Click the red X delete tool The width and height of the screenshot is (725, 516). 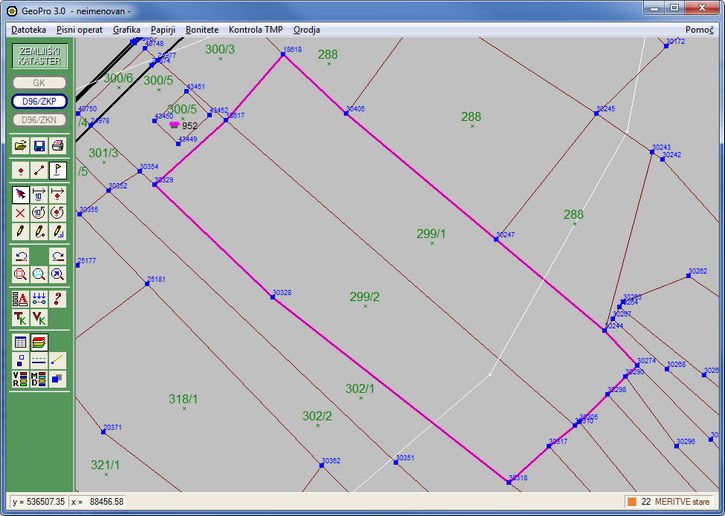pyautogui.click(x=20, y=213)
